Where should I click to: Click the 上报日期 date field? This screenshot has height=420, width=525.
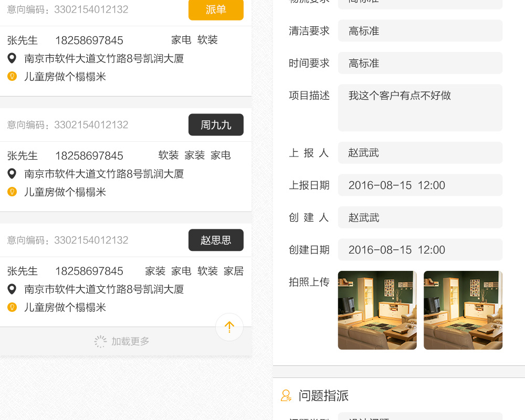(420, 185)
